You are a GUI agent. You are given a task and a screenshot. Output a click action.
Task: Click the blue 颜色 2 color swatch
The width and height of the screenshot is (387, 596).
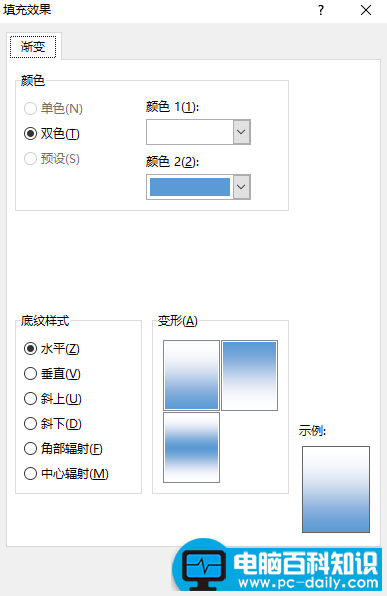(x=190, y=187)
